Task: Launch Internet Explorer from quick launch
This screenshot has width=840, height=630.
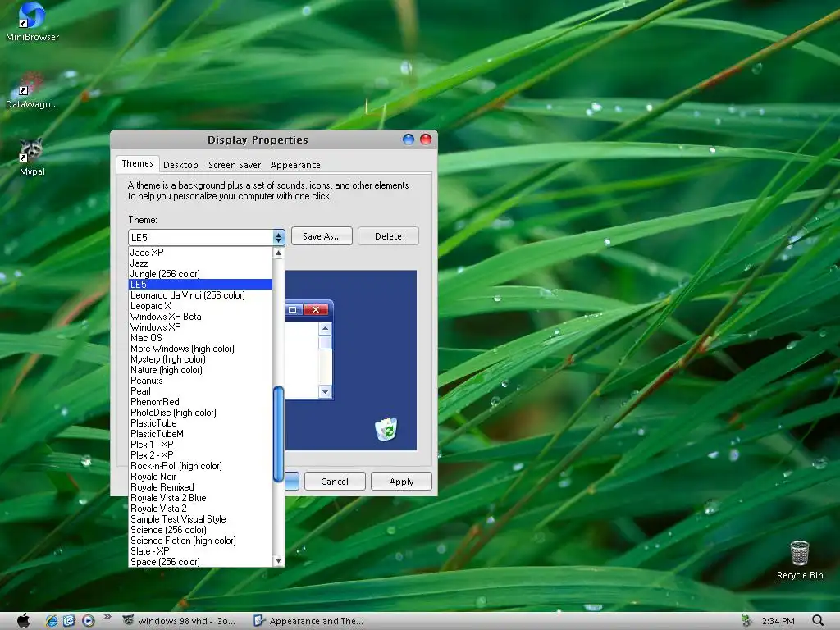Action: [x=52, y=620]
